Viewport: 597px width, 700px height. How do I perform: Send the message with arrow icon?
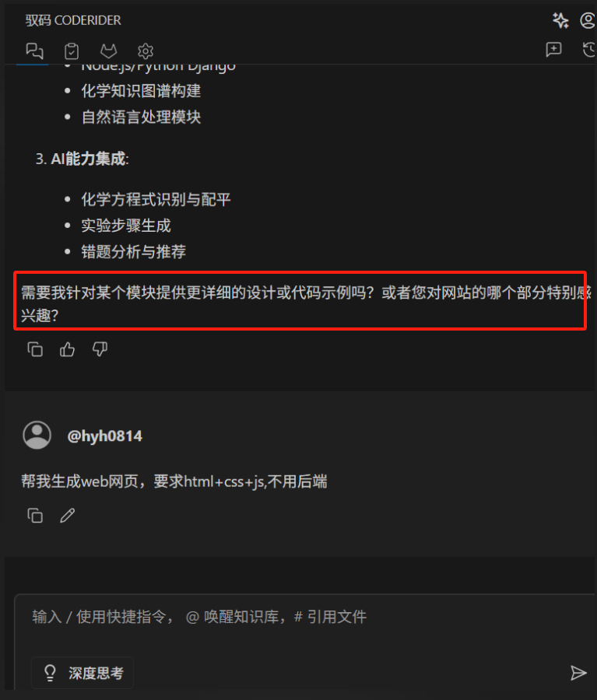click(578, 673)
